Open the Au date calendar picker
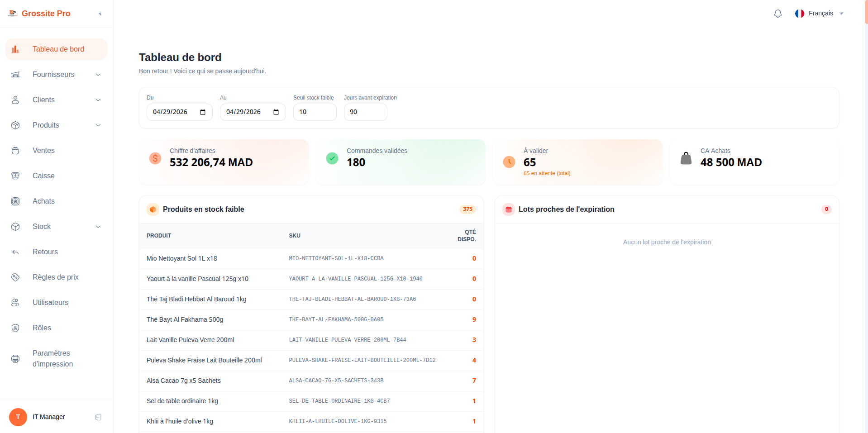Viewport: 868px width, 433px height. pyautogui.click(x=276, y=112)
